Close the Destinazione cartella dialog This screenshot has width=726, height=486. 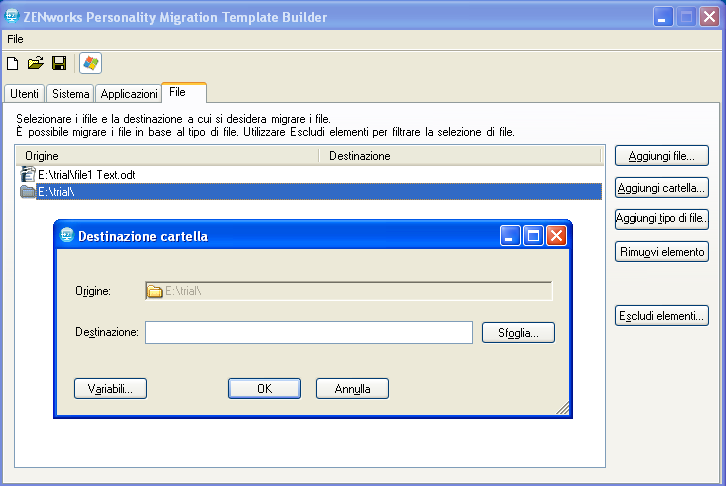(x=557, y=236)
